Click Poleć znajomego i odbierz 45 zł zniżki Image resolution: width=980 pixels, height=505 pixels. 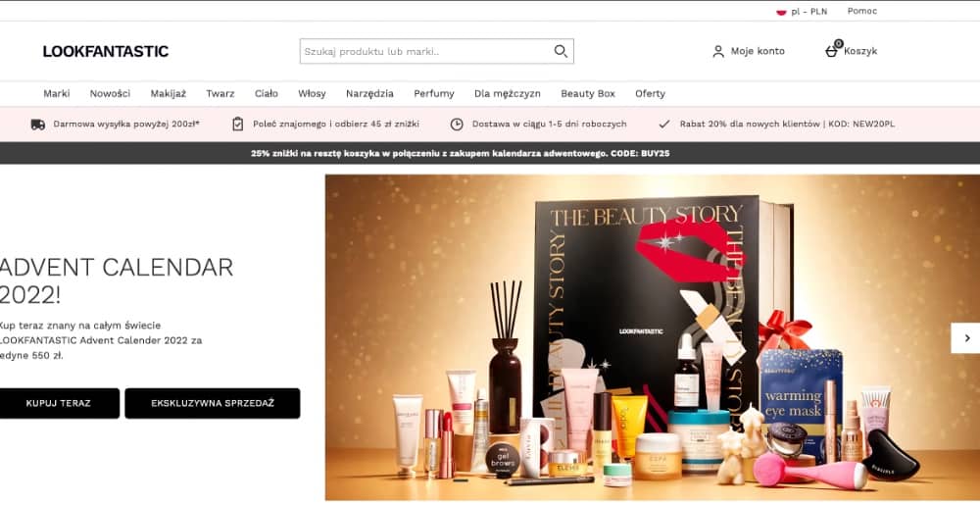point(336,125)
